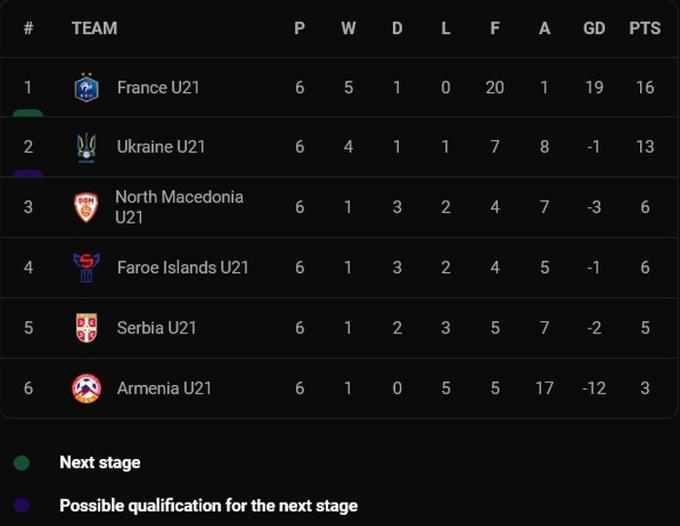Image resolution: width=680 pixels, height=526 pixels.
Task: Click the Ukraine U21 team crest
Action: [87, 147]
